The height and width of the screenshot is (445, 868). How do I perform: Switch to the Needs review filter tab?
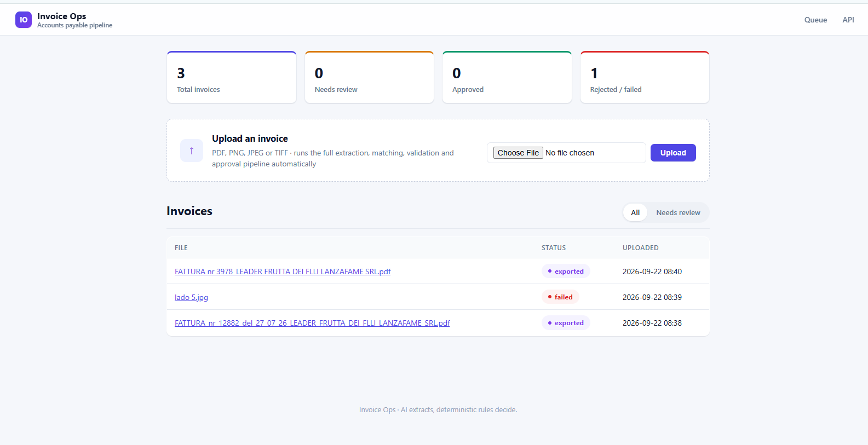coord(678,212)
